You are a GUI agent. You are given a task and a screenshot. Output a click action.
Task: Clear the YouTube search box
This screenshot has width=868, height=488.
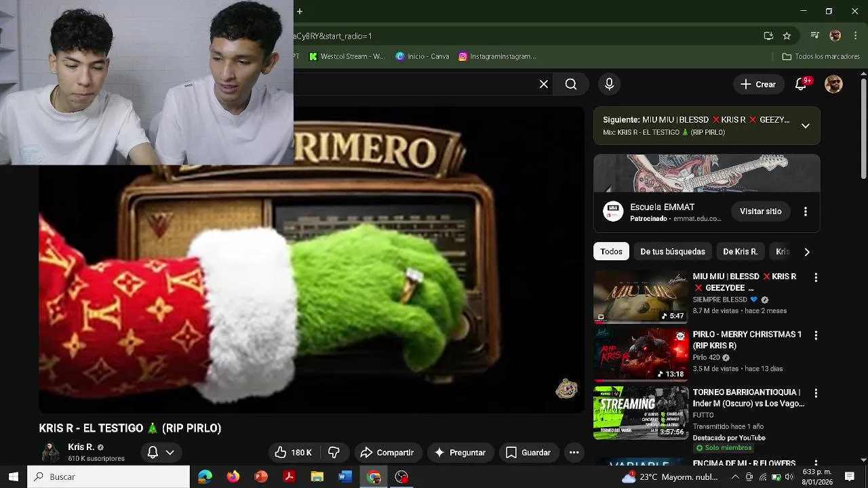[544, 84]
